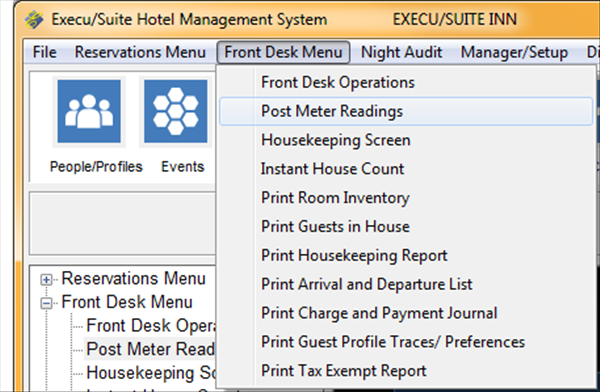Click the Events label text
Screen dimensions: 600x392
tap(183, 167)
